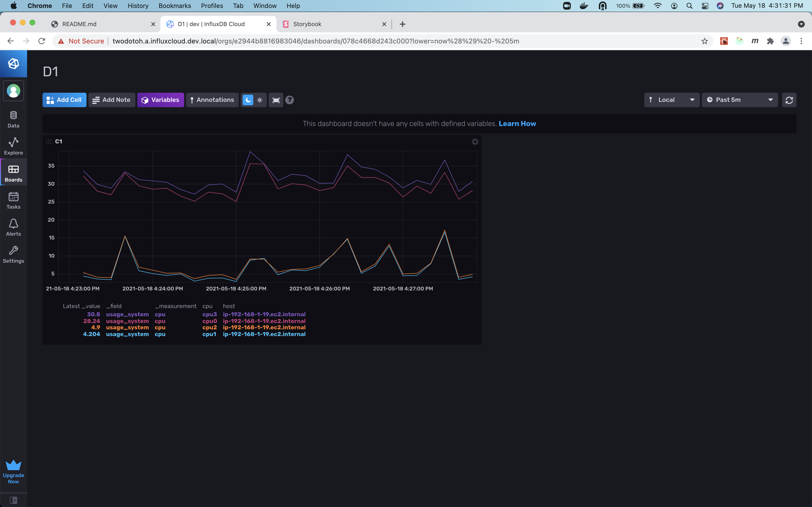Viewport: 812px width, 507px height.
Task: Open the Explore section in sidebar
Action: [x=13, y=145]
